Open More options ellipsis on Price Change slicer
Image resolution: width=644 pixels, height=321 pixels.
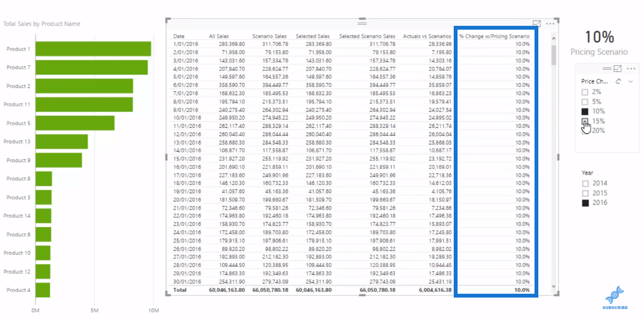click(631, 69)
